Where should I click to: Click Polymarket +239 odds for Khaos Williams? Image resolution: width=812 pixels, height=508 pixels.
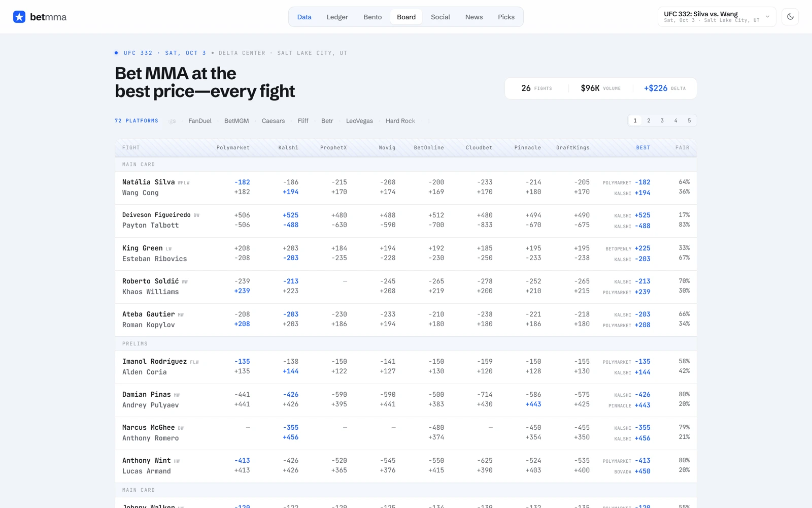click(242, 291)
